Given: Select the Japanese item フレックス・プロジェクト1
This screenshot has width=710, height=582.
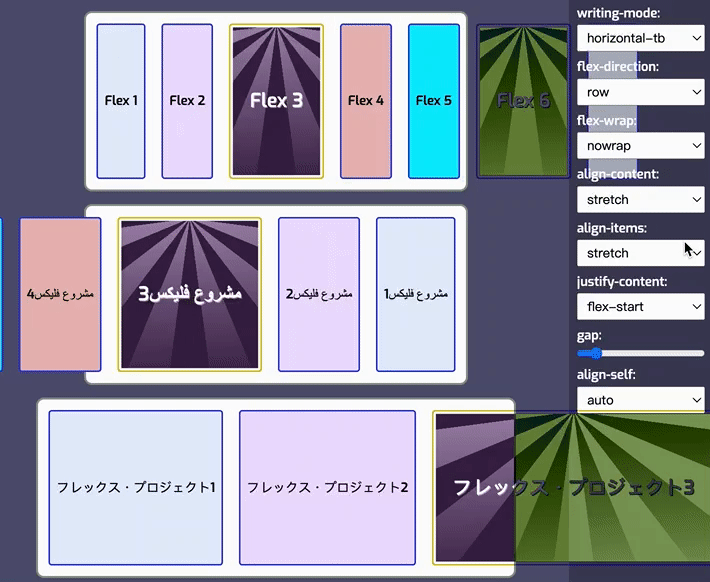Looking at the screenshot, I should (136, 488).
